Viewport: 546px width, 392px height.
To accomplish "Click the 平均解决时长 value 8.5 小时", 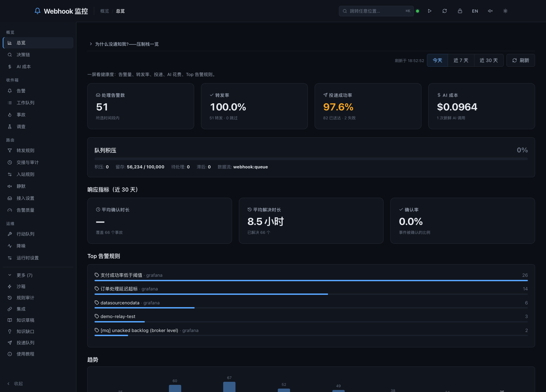I will point(265,222).
